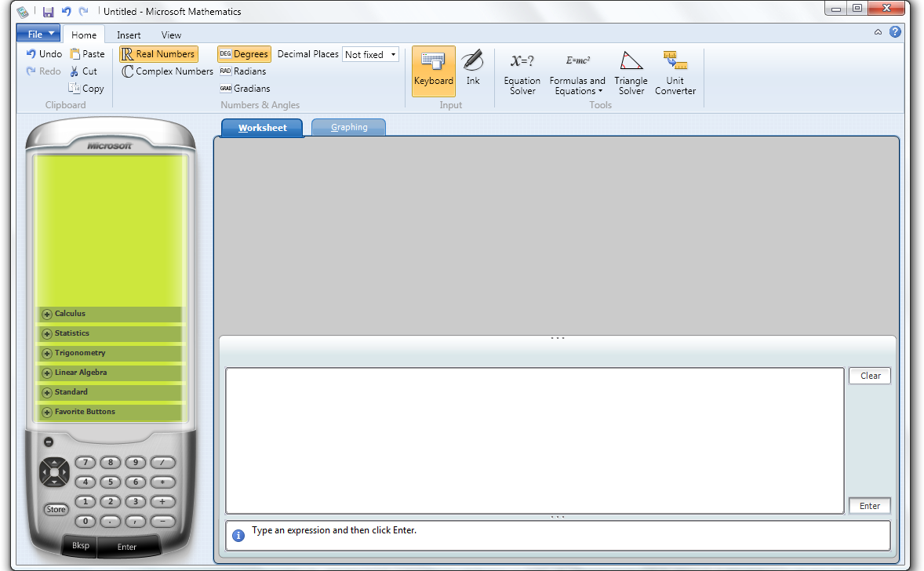This screenshot has width=924, height=571.
Task: Tap the comma key on calculator pad
Action: coord(136,521)
